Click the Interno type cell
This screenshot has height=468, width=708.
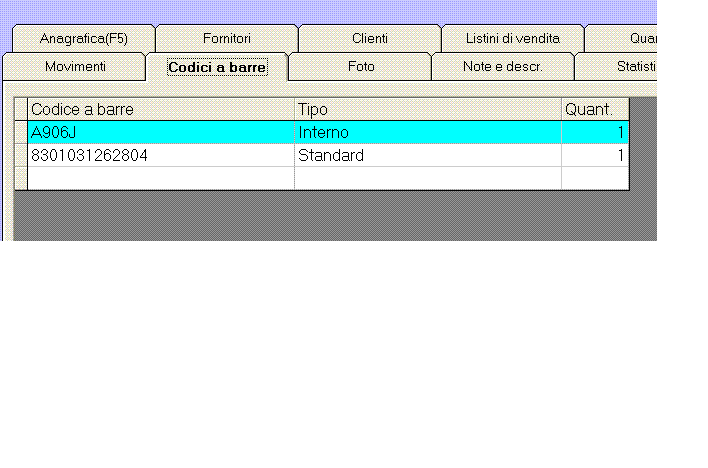pos(427,132)
